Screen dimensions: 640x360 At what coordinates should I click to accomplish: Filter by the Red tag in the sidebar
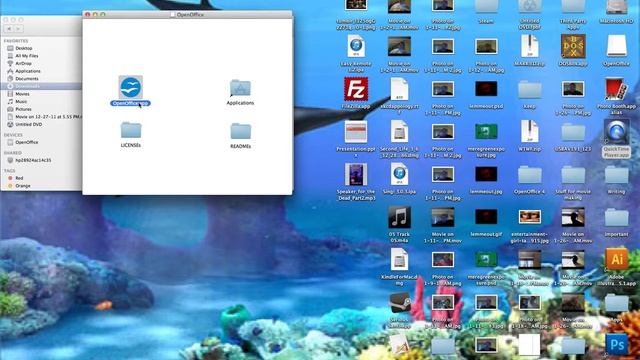point(19,178)
